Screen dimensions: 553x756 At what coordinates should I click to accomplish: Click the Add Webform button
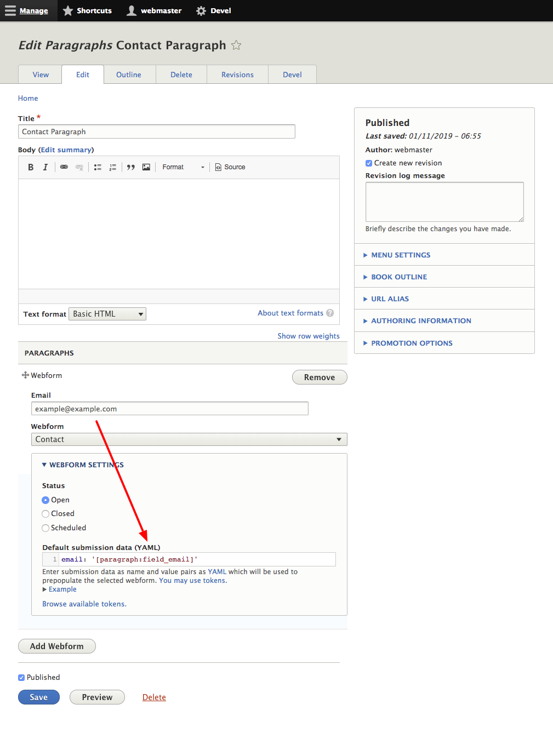click(56, 646)
